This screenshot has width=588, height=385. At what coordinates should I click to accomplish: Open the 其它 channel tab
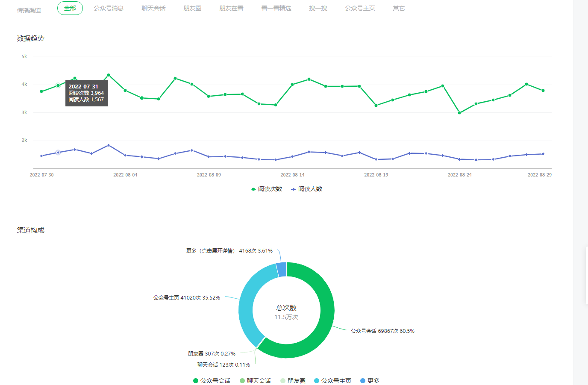pos(399,8)
